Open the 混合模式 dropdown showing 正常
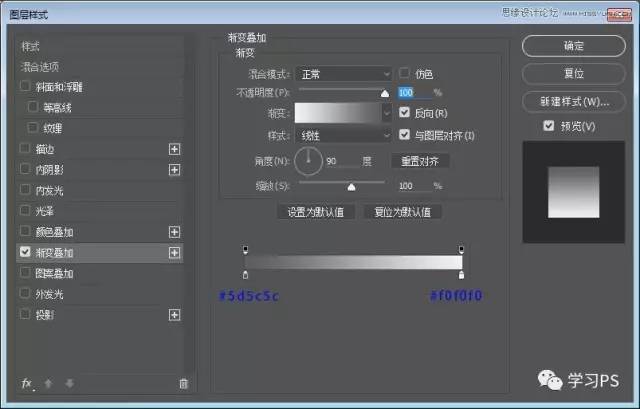The image size is (640, 409). 343,74
